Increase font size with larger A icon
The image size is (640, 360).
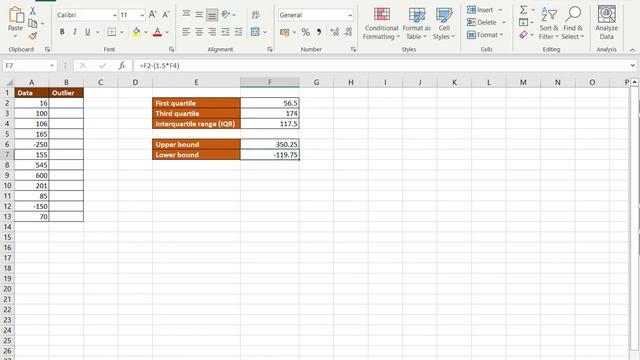(x=152, y=15)
